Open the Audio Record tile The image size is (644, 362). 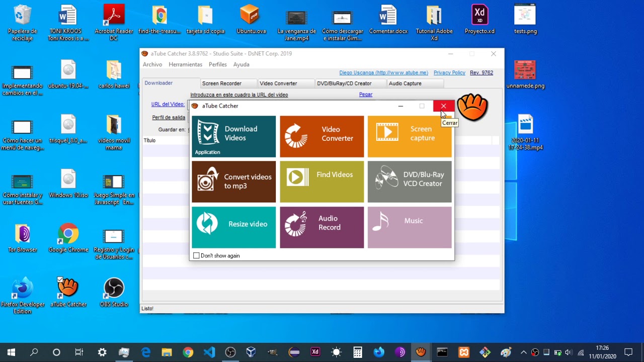[321, 227]
